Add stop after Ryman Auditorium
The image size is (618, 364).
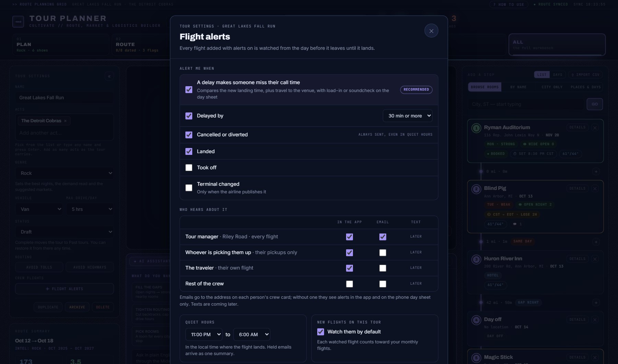[596, 171]
